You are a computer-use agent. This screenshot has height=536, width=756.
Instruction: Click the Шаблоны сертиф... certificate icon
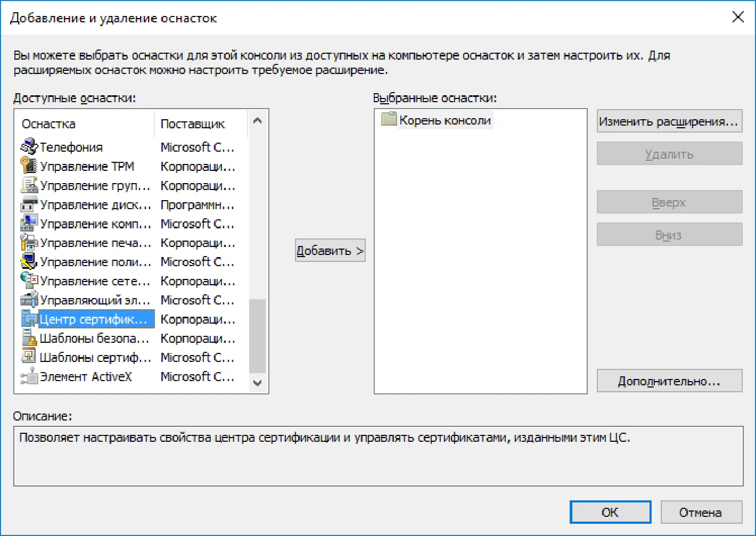(29, 357)
